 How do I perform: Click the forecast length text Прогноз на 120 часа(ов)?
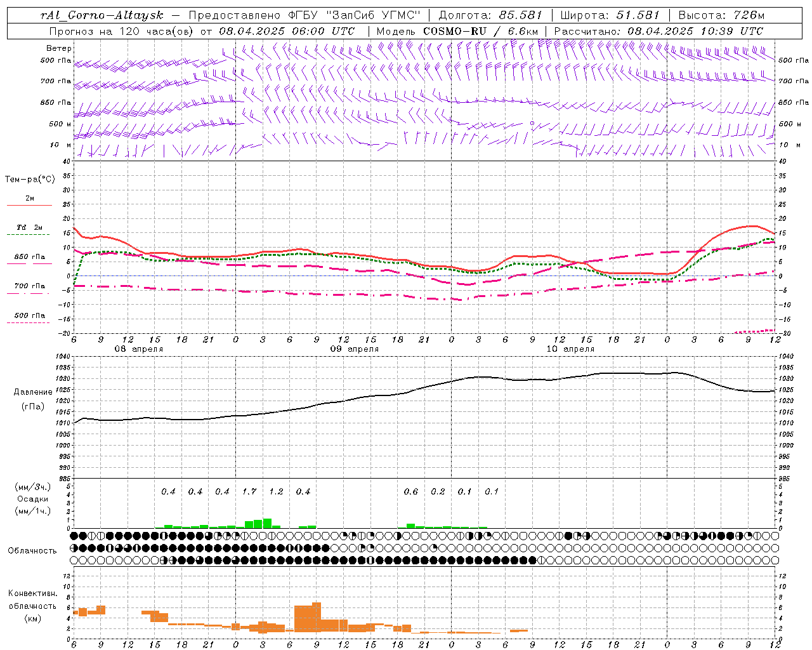pyautogui.click(x=122, y=30)
